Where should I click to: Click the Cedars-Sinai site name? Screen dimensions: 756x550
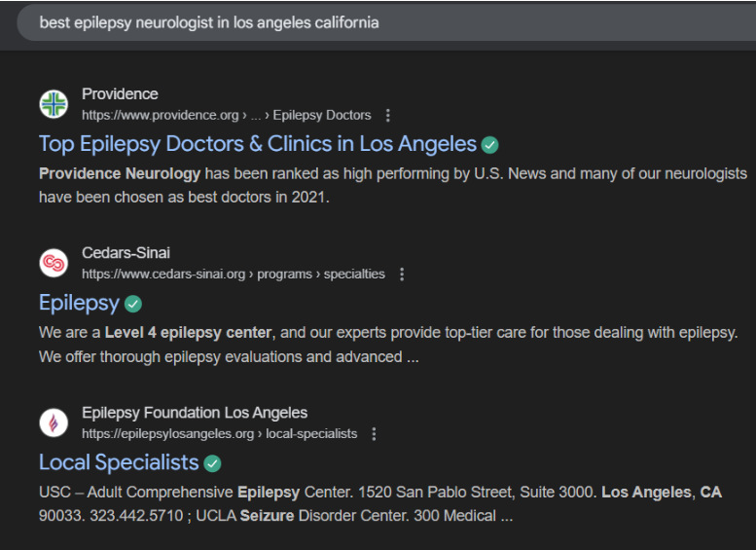click(x=126, y=253)
